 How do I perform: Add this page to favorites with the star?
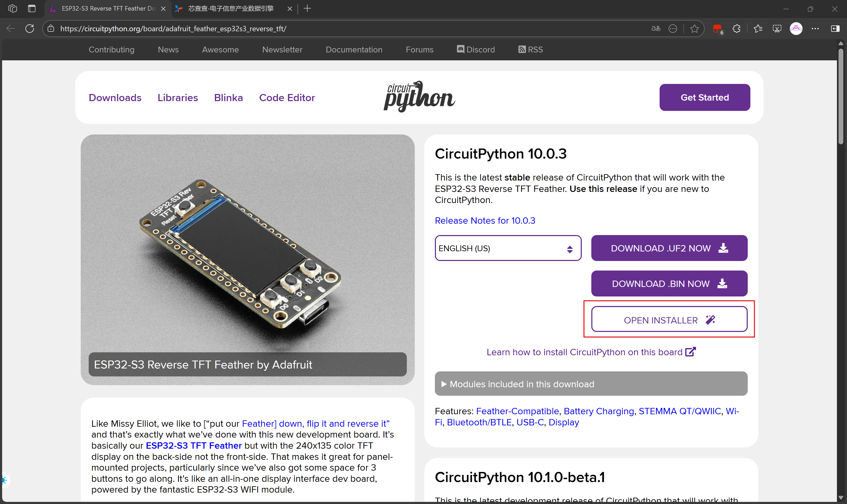694,29
